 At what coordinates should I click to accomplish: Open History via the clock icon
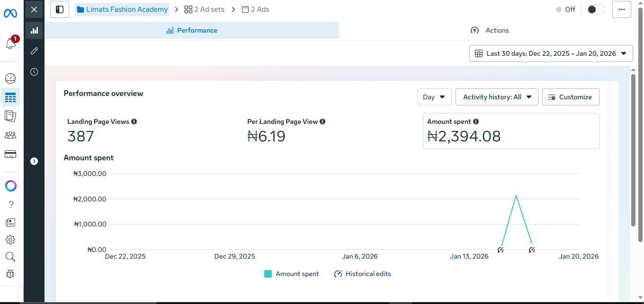tap(34, 71)
